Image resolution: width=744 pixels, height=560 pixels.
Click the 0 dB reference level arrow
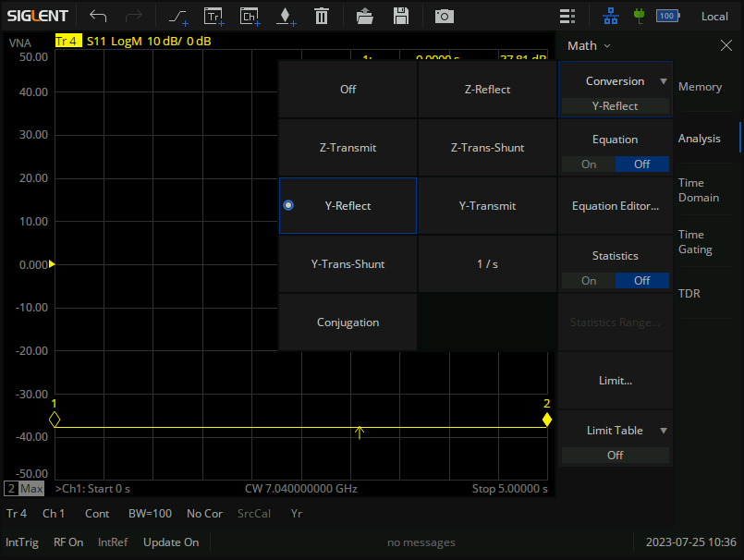coord(52,264)
